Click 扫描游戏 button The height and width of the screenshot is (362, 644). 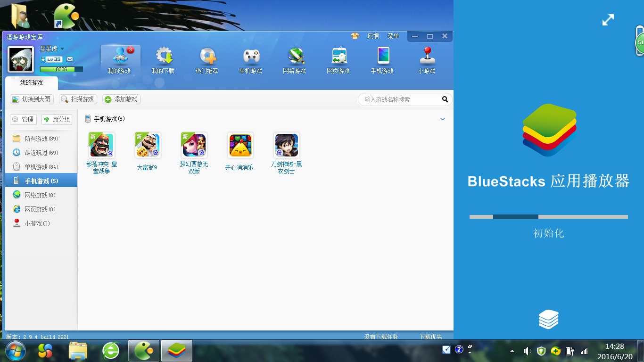pos(78,99)
